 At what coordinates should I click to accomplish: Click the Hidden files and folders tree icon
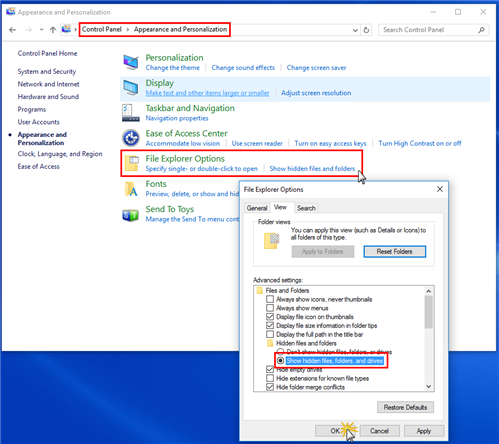[270, 343]
